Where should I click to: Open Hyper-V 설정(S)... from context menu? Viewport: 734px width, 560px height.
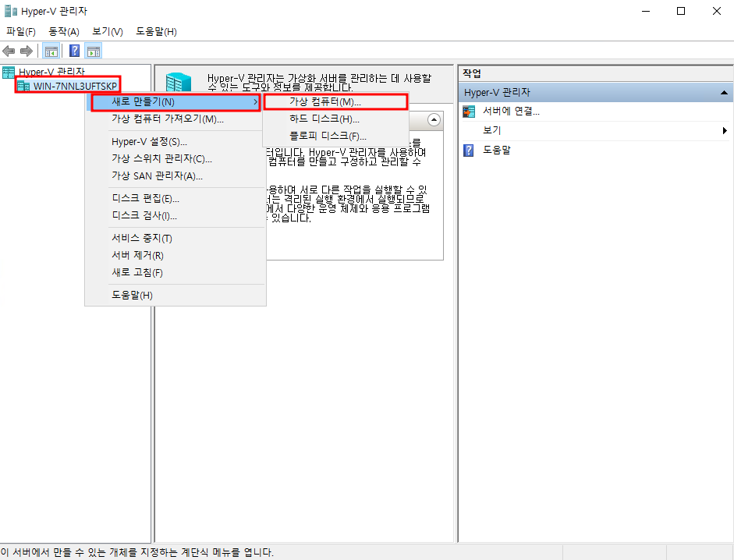(x=176, y=142)
